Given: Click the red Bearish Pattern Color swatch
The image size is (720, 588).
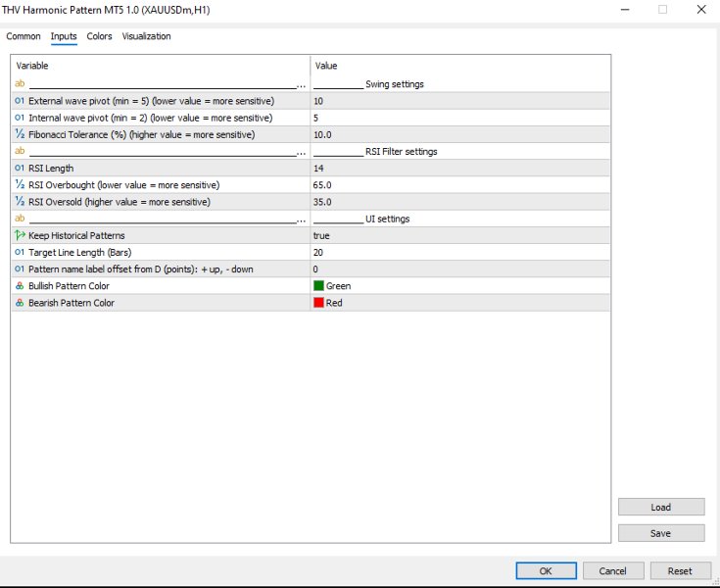Looking at the screenshot, I should pyautogui.click(x=318, y=303).
